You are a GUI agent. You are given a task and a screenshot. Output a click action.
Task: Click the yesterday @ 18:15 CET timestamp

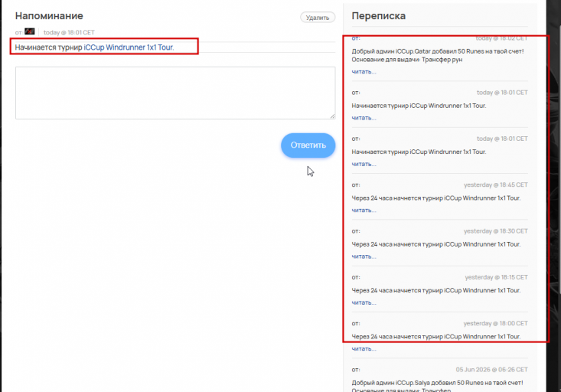[x=496, y=277]
